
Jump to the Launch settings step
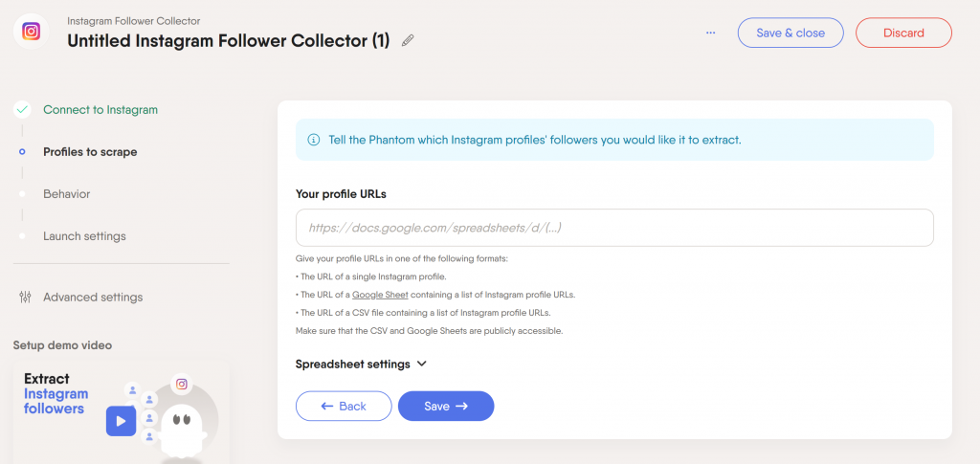pyautogui.click(x=84, y=236)
